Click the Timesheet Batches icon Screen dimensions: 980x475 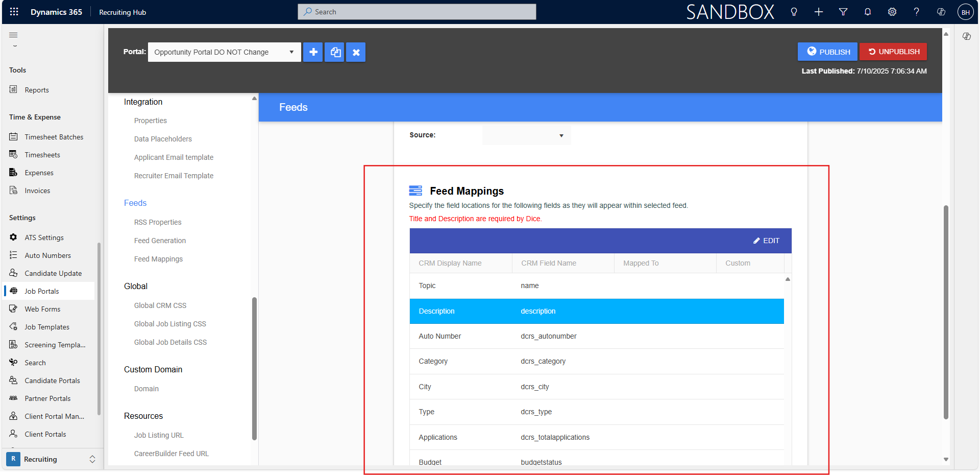pos(13,136)
